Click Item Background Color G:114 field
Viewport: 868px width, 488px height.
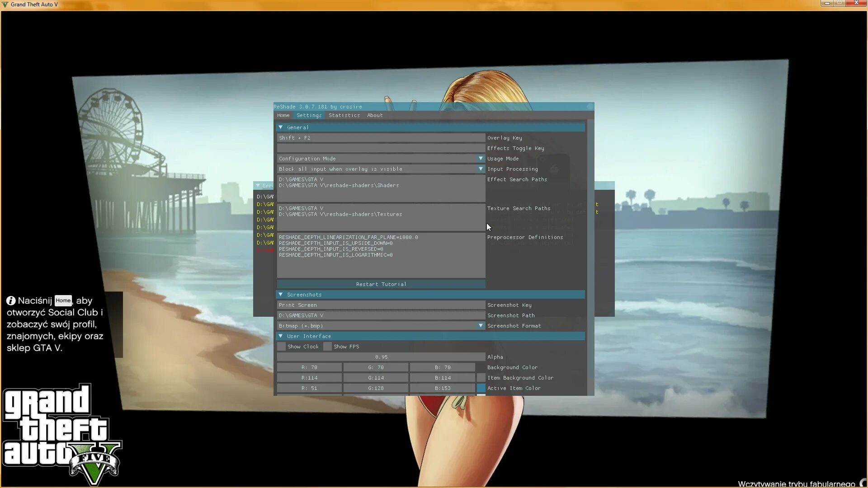coord(376,378)
